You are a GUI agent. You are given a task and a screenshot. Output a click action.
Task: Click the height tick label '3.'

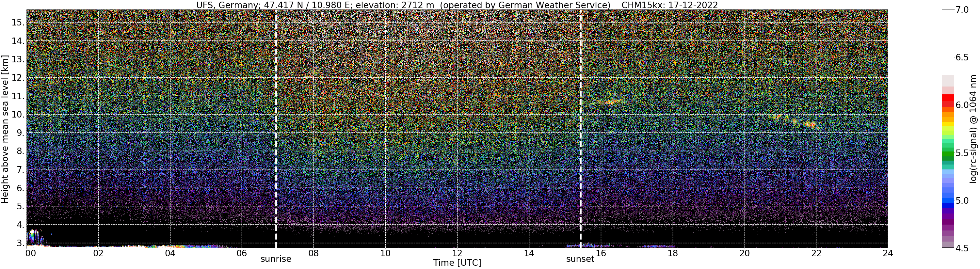[x=21, y=243]
